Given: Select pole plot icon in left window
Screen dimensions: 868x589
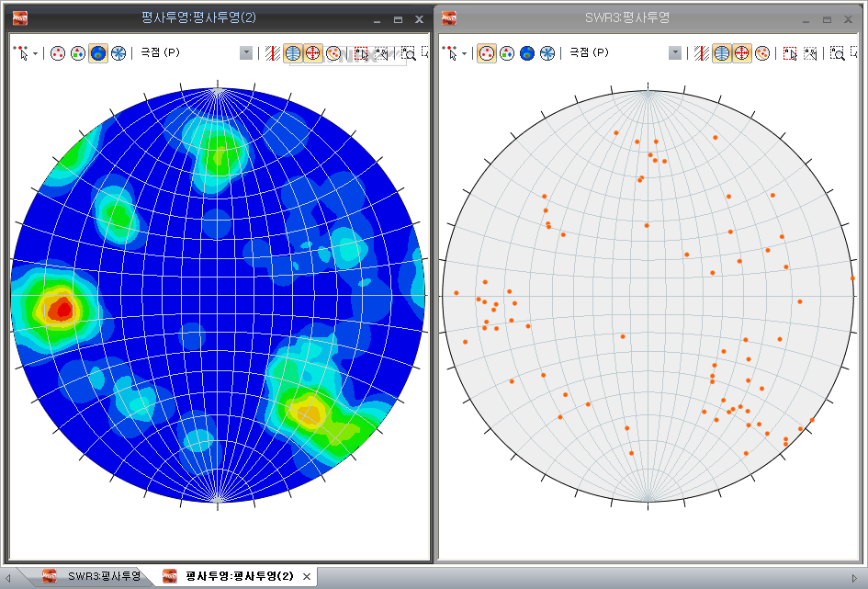Looking at the screenshot, I should click(58, 53).
